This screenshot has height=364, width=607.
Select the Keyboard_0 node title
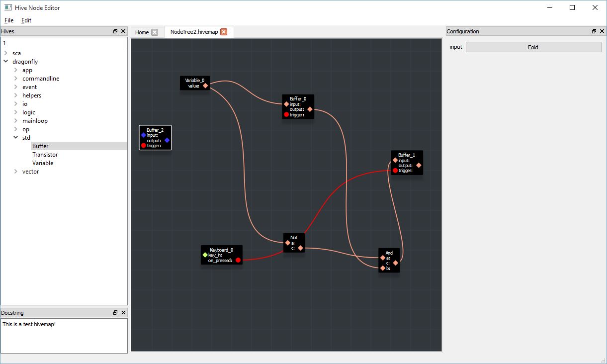click(x=221, y=250)
